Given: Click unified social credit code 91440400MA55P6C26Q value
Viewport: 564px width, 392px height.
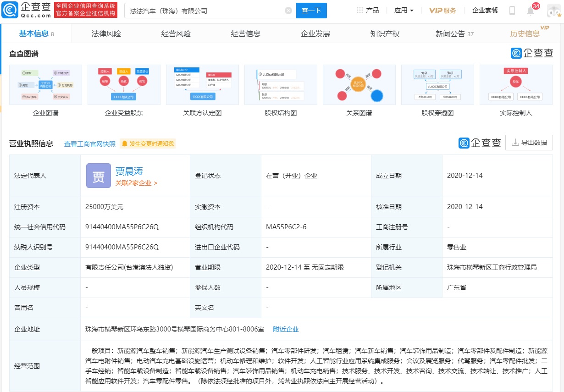Looking at the screenshot, I should click(122, 227).
